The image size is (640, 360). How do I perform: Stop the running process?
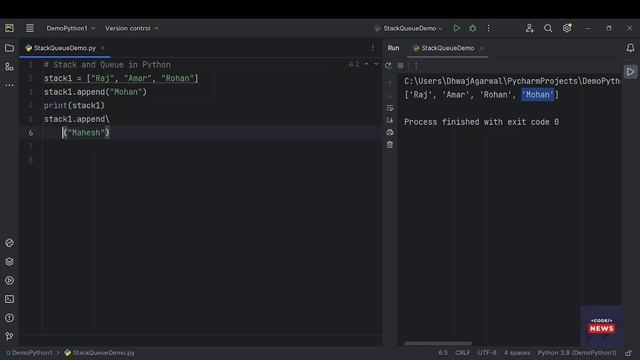pyautogui.click(x=400, y=65)
